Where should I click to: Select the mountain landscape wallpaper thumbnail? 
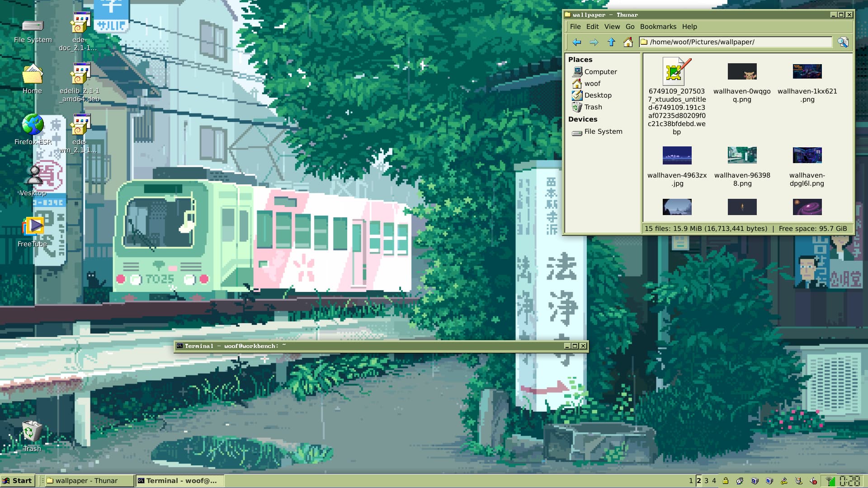677,207
